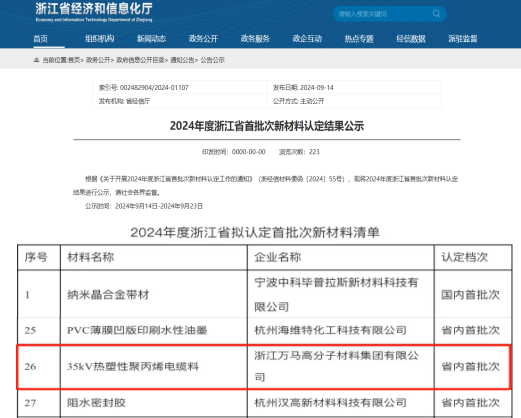The image size is (521, 418).
Task: Open the 政府信息公开目录 breadcrumb link
Action: tap(140, 60)
